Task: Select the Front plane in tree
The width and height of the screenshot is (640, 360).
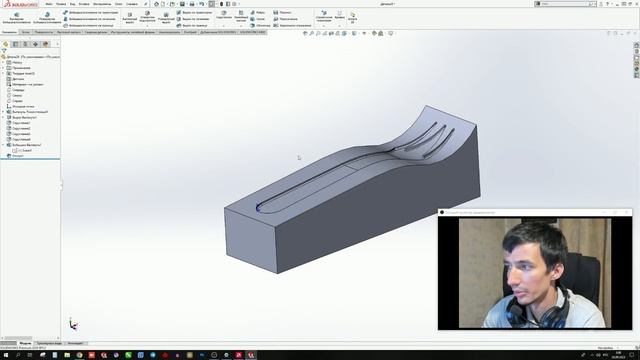Action: click(x=16, y=90)
